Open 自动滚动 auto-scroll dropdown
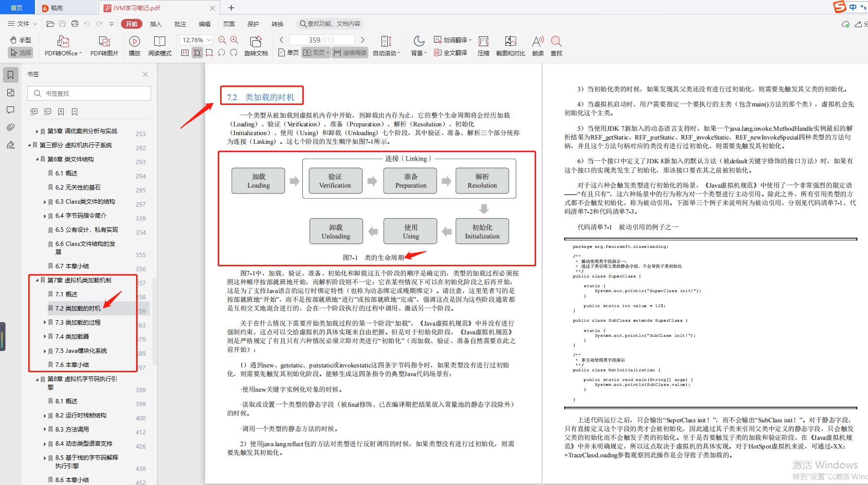This screenshot has width=868, height=485. pos(386,46)
